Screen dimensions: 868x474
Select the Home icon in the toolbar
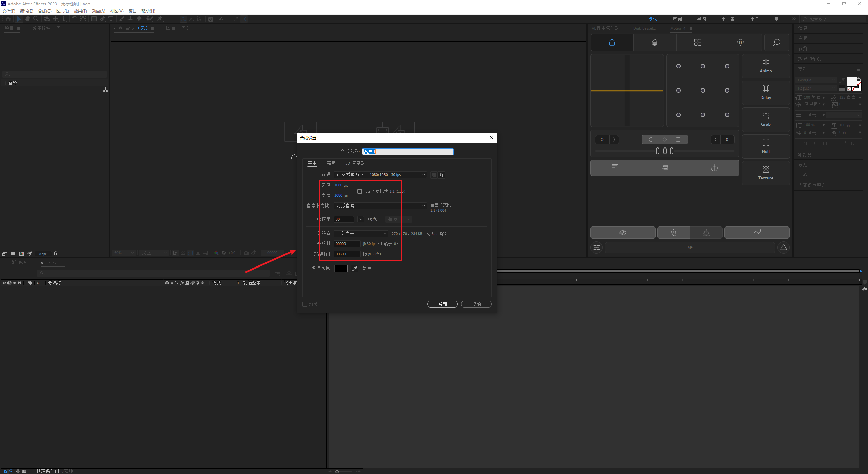(8, 19)
